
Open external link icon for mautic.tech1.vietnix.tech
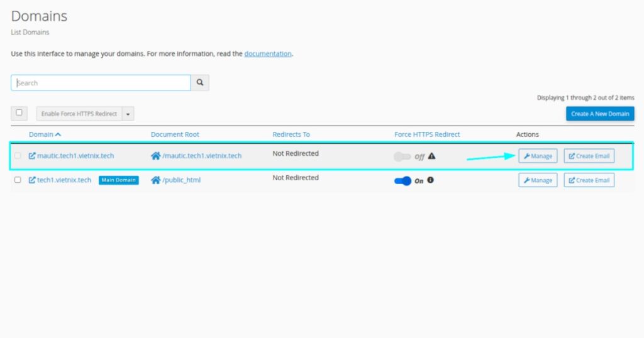[32, 156]
